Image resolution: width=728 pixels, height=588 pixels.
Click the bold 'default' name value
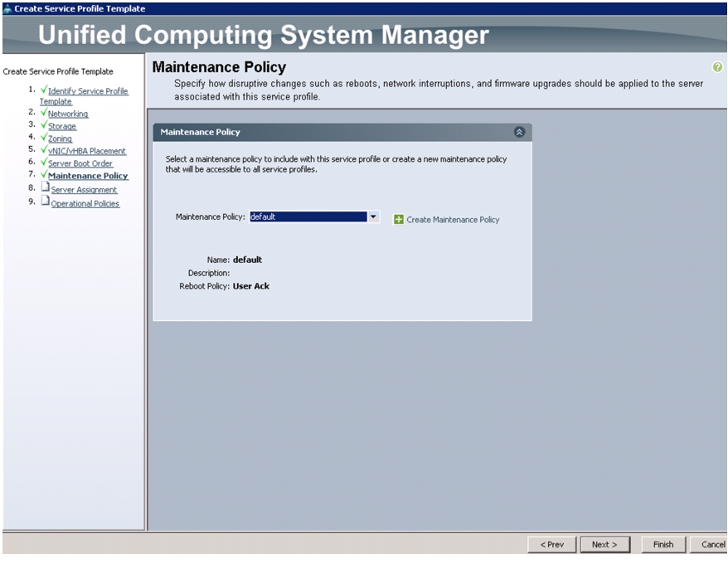[247, 260]
